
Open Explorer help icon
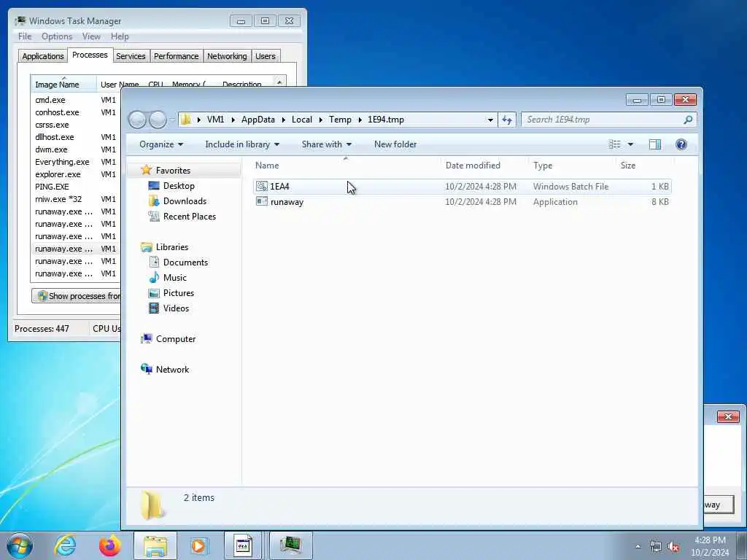point(681,144)
